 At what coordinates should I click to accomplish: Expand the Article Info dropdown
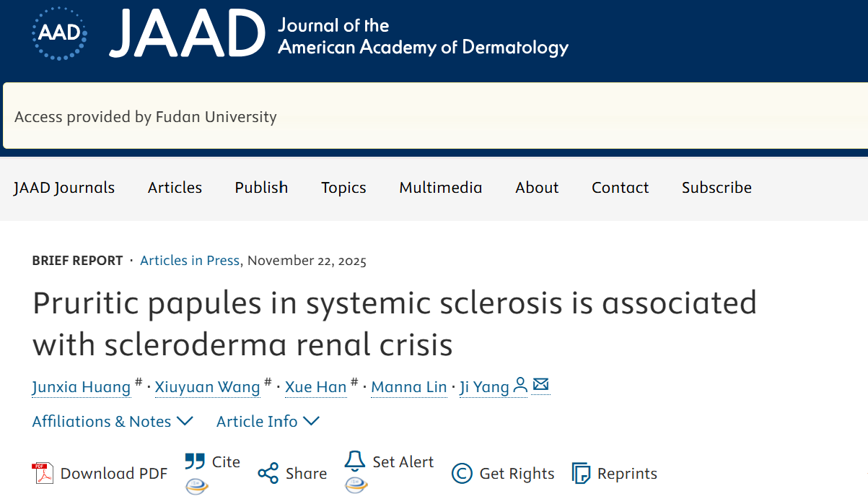[268, 422]
